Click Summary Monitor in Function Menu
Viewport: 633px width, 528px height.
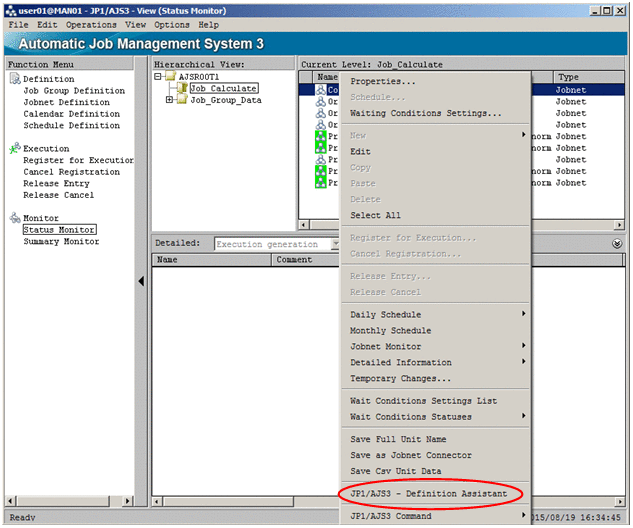pyautogui.click(x=61, y=242)
